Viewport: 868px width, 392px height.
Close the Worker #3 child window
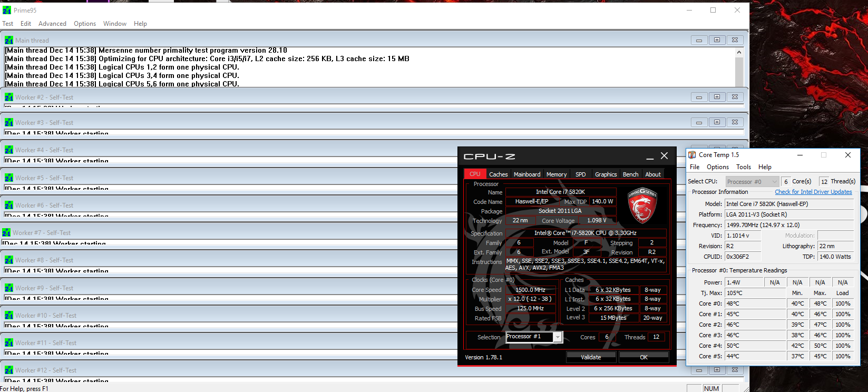[735, 122]
